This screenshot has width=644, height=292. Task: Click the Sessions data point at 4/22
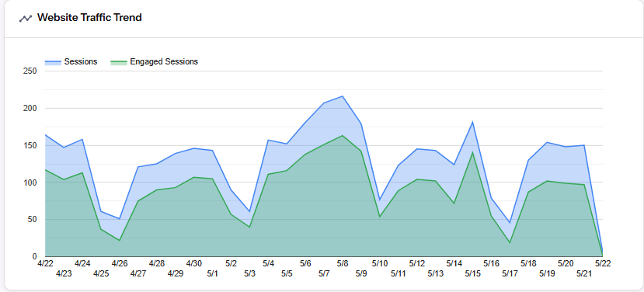click(x=45, y=134)
